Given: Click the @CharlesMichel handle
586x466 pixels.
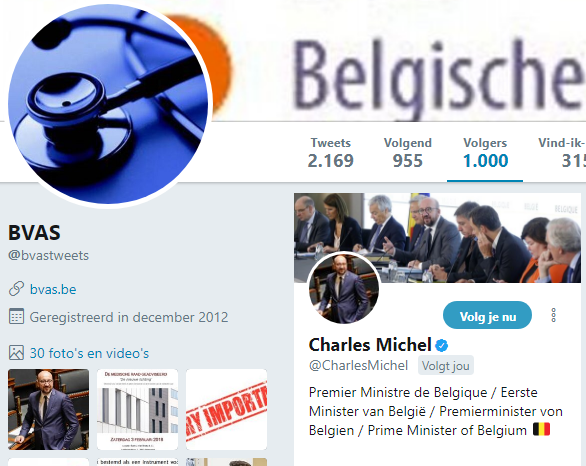Looking at the screenshot, I should (358, 365).
